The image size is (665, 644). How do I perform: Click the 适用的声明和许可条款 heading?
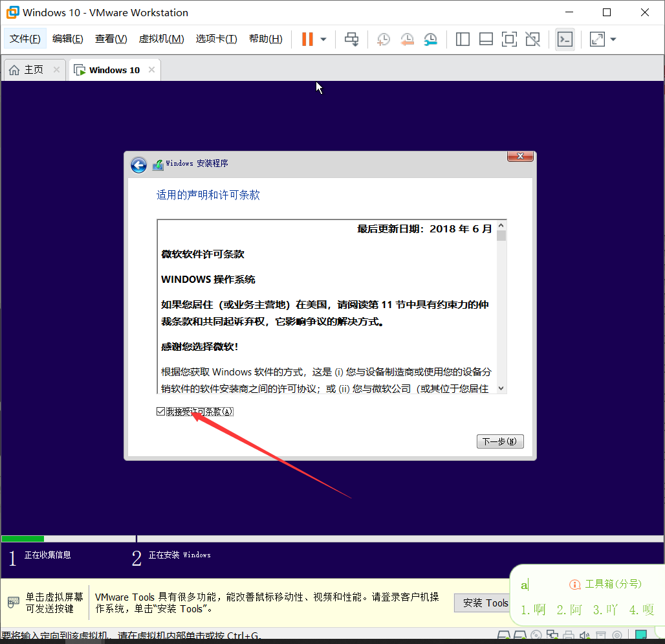click(208, 195)
